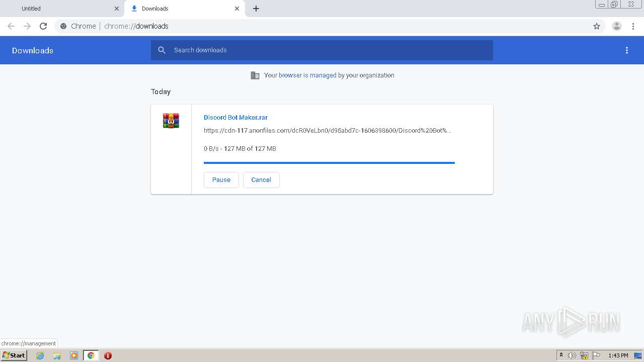Click the 'Downloads' page heading
The height and width of the screenshot is (362, 644).
point(33,50)
